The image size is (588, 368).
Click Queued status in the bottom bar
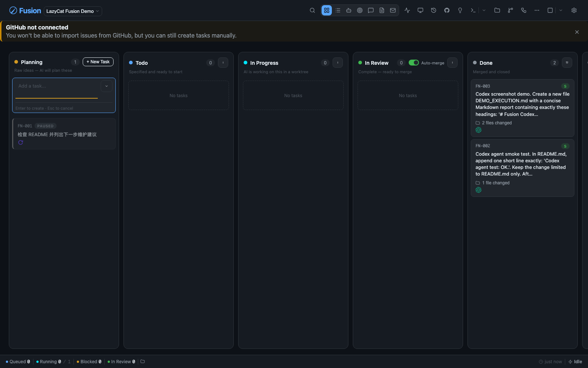tap(18, 362)
